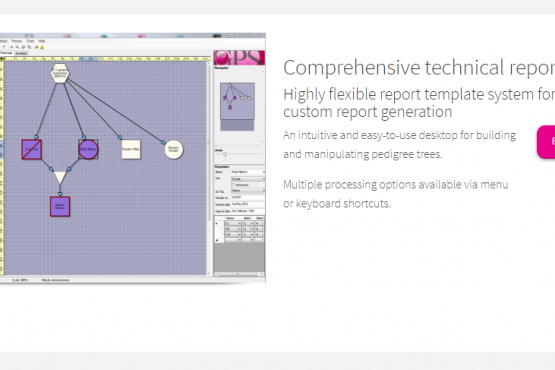Select the white square Random Male node
Screen dimensions: 555x370
click(x=131, y=149)
